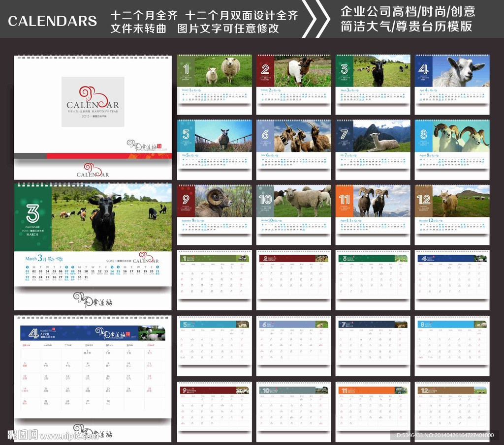504x445 pixels.
Task: Select month 10 woolly sheep thumbnail
Action: (293, 215)
